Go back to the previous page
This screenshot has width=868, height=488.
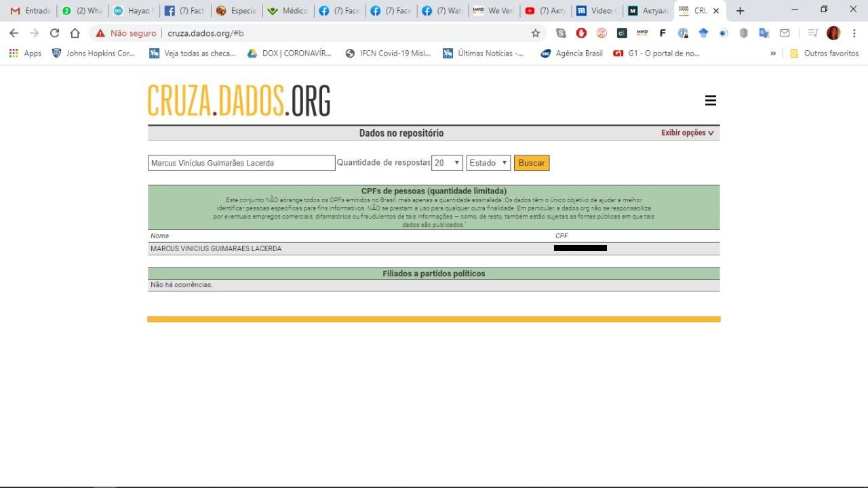(x=14, y=33)
